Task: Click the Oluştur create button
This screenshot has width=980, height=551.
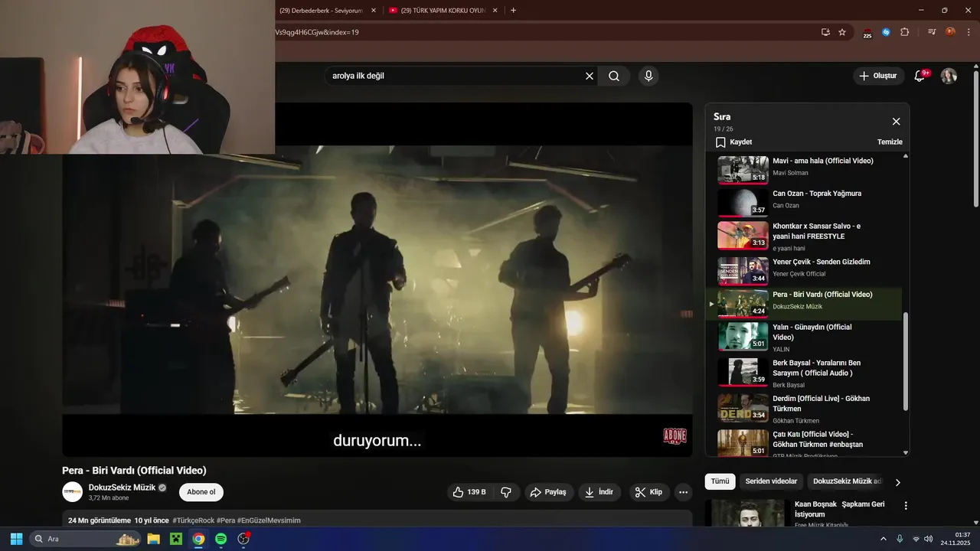Action: (x=878, y=76)
